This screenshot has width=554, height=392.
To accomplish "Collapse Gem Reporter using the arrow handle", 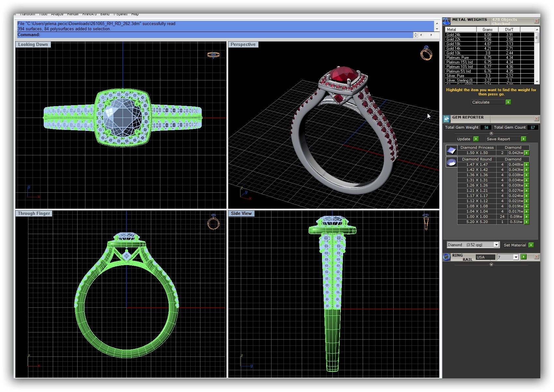I will tap(491, 133).
